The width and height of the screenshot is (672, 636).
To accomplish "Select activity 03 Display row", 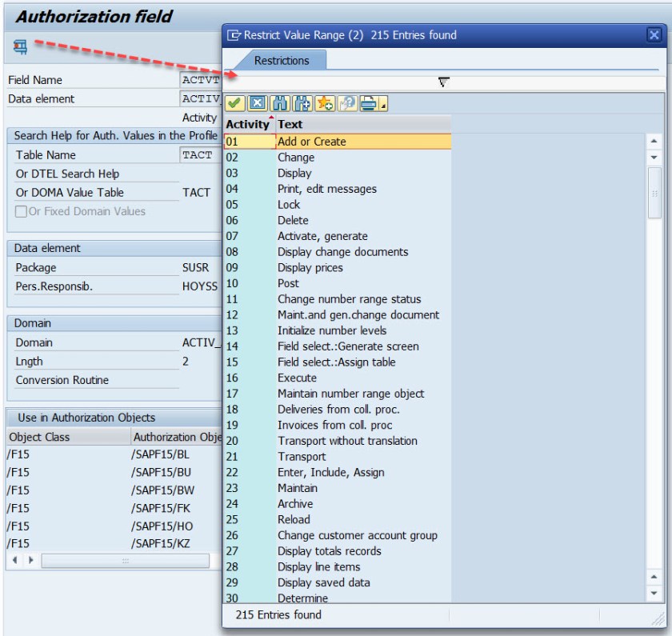I will point(294,173).
